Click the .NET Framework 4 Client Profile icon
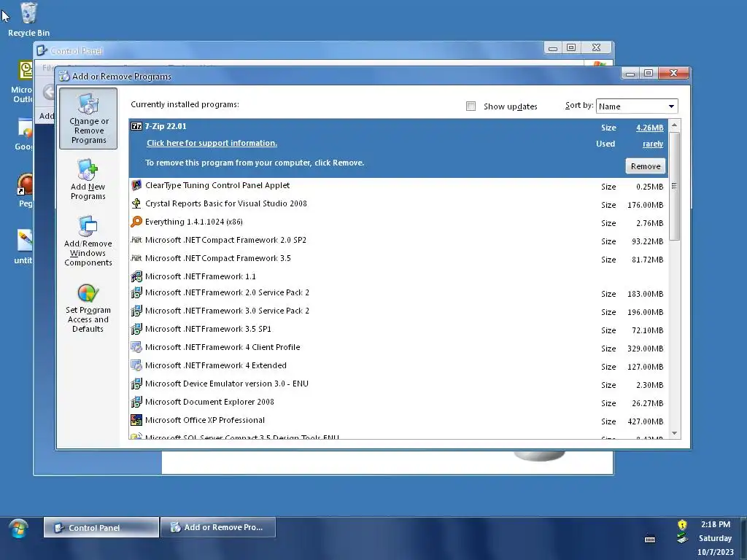Screen dimensions: 747x560 [x=136, y=347]
